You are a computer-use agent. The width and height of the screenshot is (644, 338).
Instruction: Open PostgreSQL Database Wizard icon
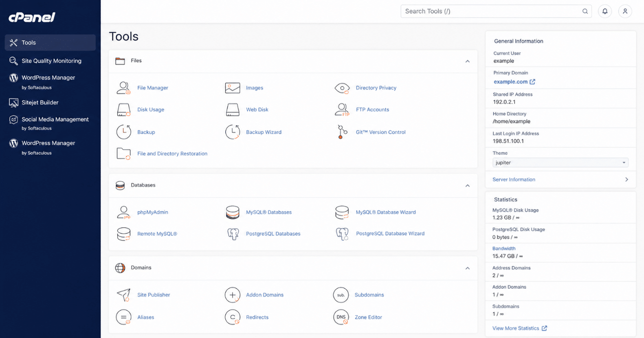click(x=342, y=234)
